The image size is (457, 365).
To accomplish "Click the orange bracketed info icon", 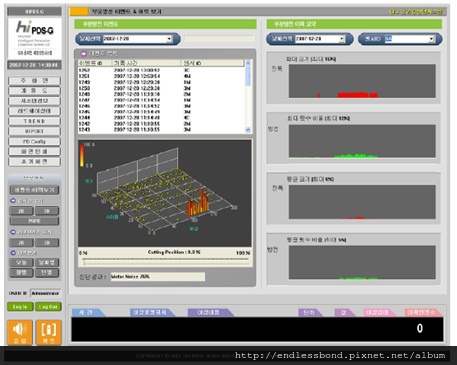I will coord(49,332).
